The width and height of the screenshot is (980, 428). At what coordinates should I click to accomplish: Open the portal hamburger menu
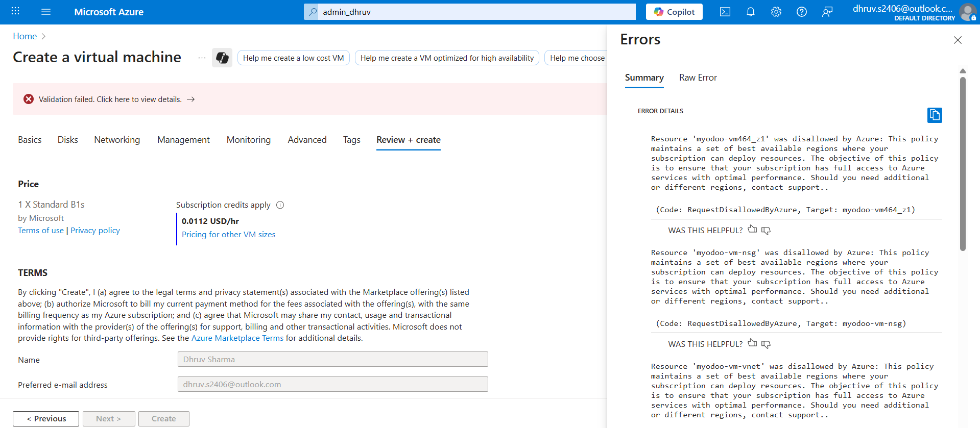[x=46, y=11]
